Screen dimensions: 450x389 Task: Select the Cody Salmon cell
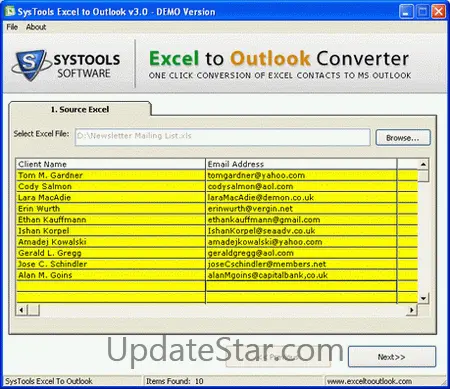point(111,186)
